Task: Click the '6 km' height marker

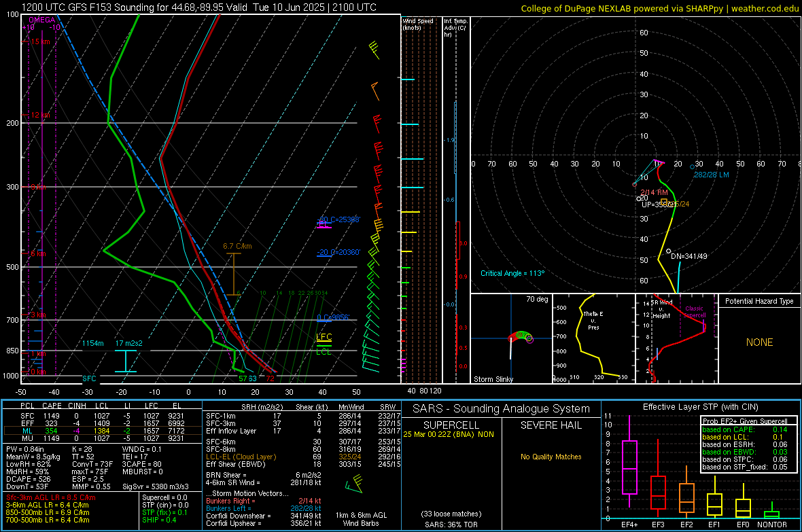Action: [x=38, y=253]
